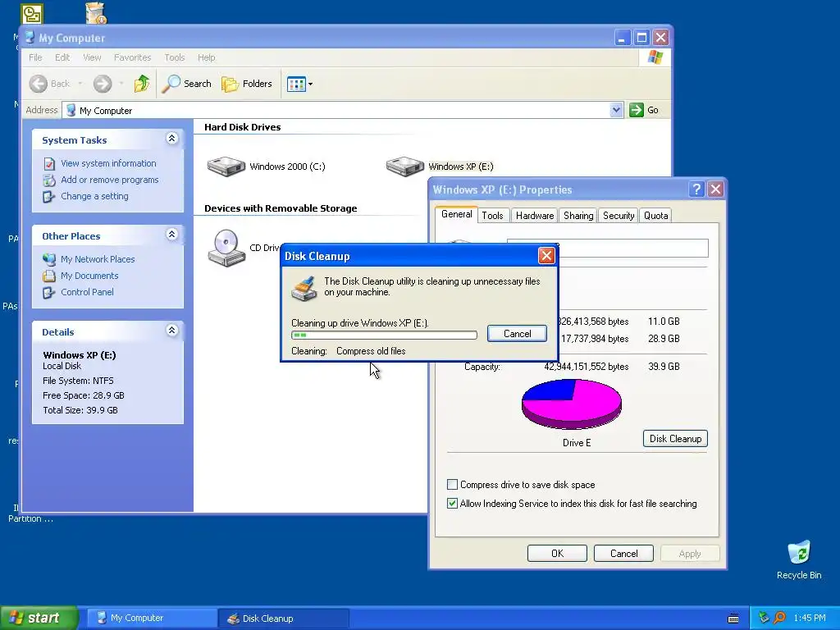Open My Network Places link

(98, 259)
